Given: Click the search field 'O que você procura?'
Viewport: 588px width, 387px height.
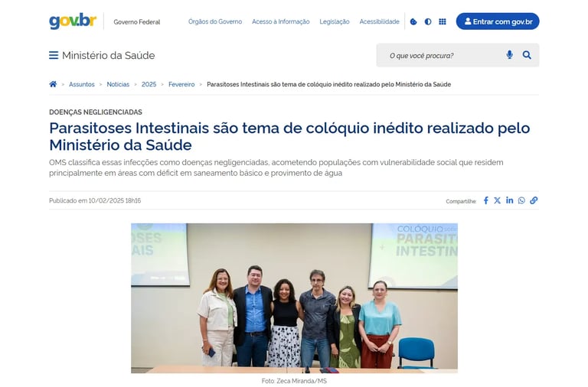Looking at the screenshot, I should tap(443, 55).
